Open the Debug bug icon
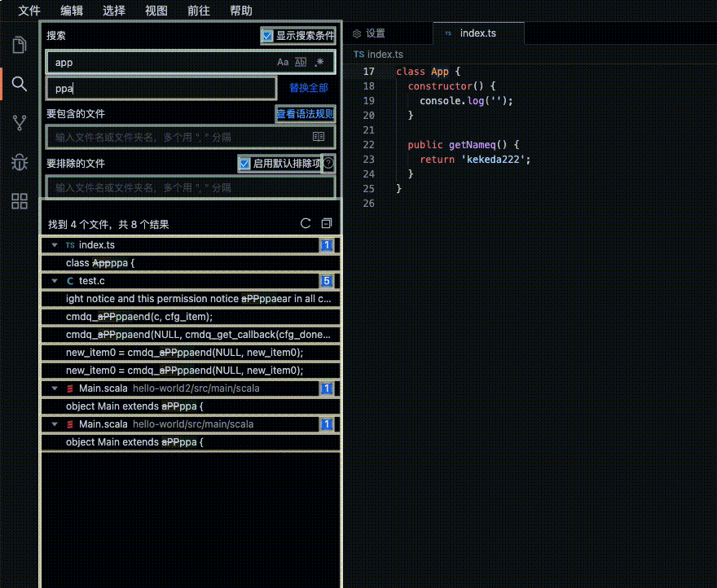 pos(20,162)
